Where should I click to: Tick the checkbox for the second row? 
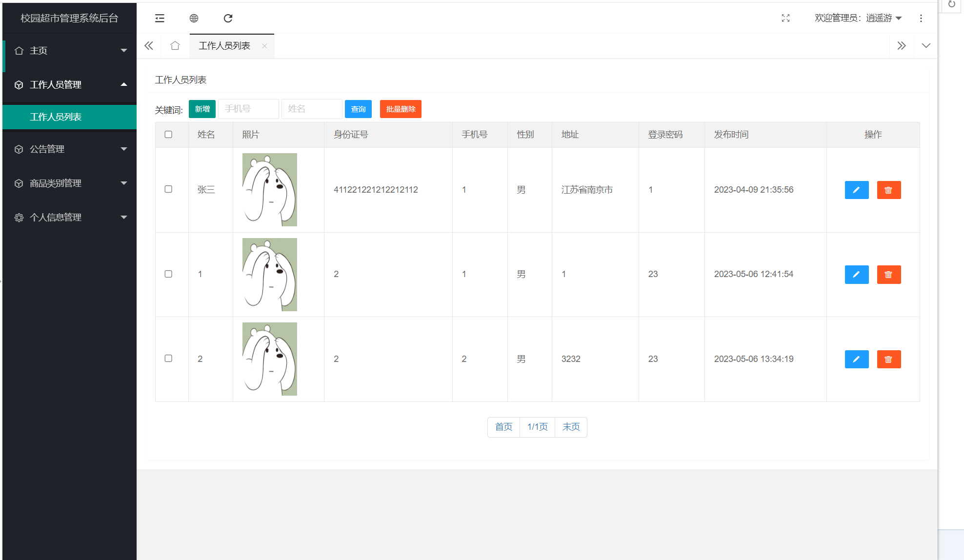(168, 274)
